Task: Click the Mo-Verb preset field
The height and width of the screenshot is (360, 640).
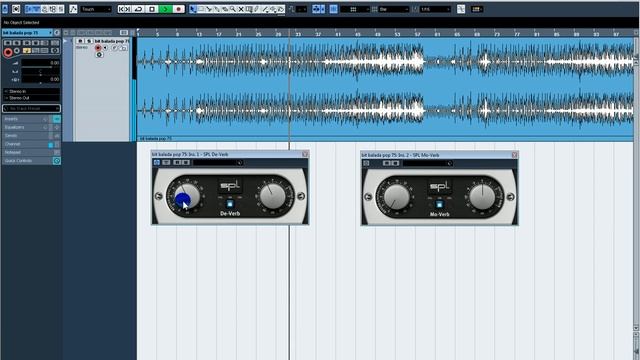Action: click(x=428, y=163)
